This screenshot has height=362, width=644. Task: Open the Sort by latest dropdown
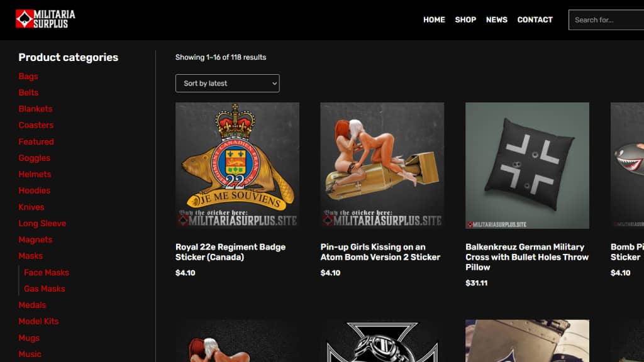tap(227, 84)
